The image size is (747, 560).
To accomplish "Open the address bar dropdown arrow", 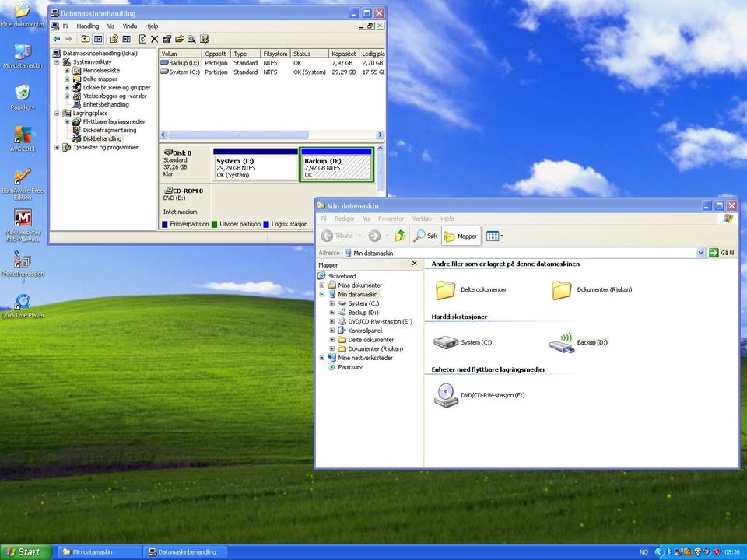I will (700, 253).
